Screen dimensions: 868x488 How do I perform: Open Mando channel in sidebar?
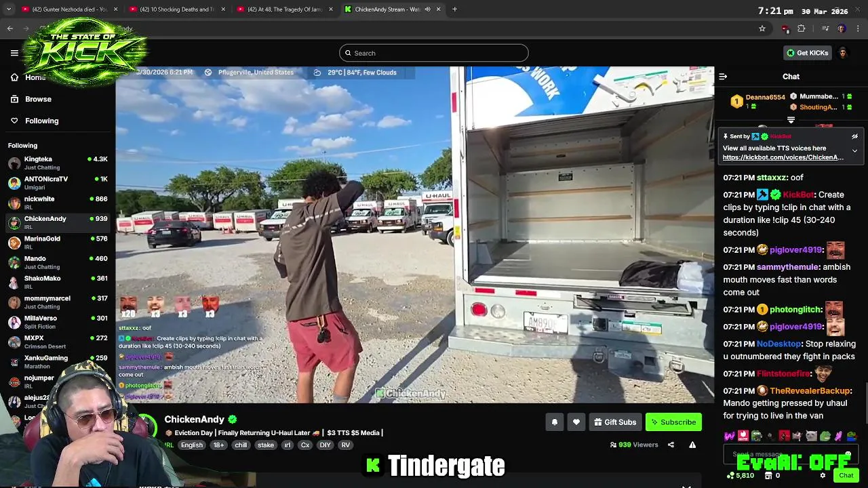[58, 262]
